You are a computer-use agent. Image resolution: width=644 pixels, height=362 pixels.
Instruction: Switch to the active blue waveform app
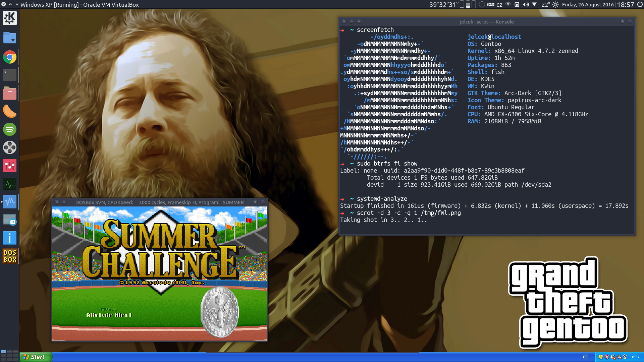9,202
